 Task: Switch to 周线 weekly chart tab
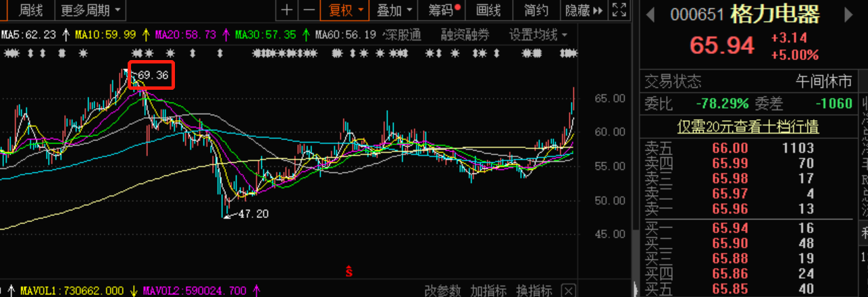click(30, 10)
